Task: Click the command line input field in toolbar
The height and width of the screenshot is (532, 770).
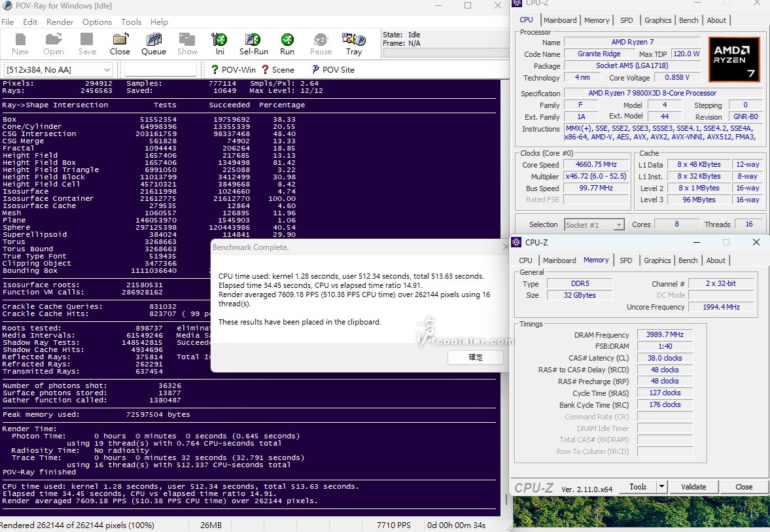Action: coord(160,70)
